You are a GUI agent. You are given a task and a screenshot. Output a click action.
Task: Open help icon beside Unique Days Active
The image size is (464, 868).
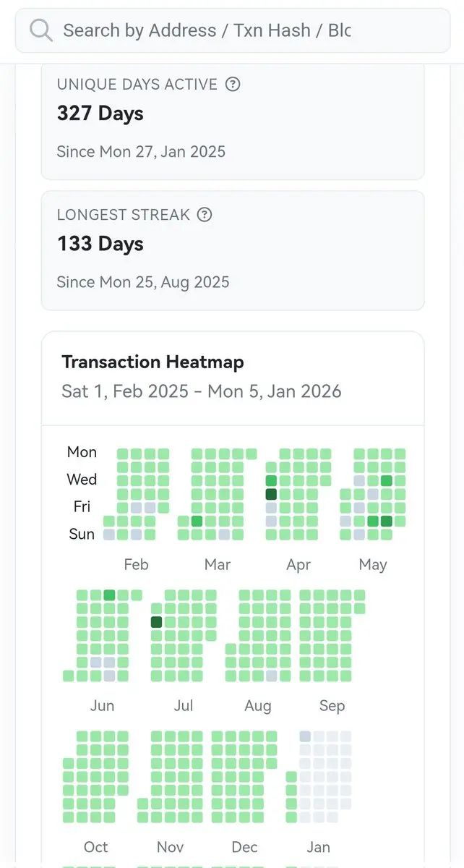point(232,84)
